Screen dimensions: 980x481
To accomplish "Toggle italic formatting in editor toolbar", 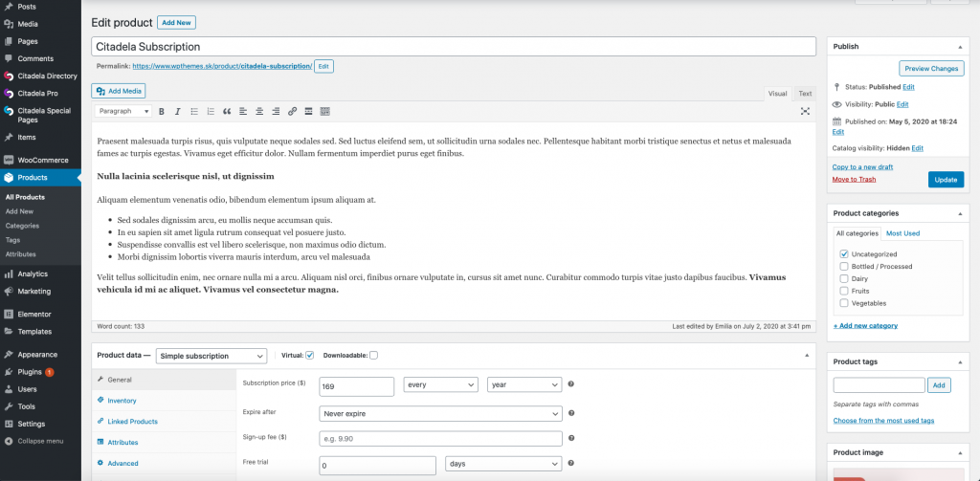I will 177,111.
